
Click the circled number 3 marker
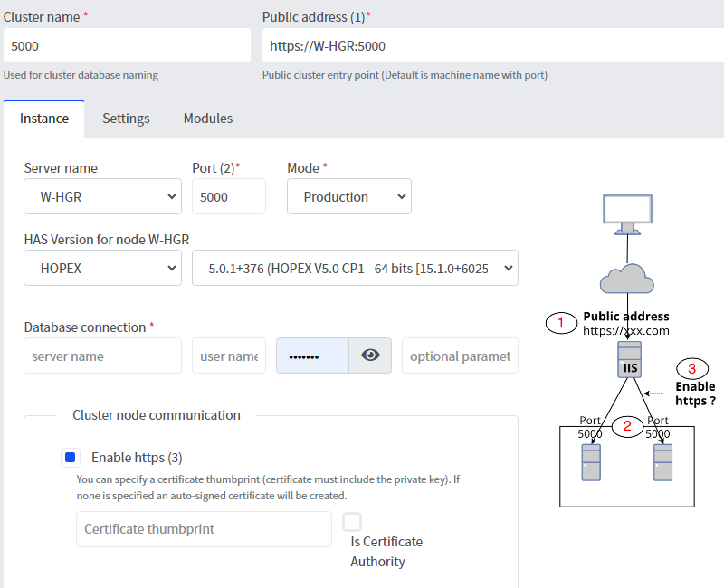click(x=692, y=368)
